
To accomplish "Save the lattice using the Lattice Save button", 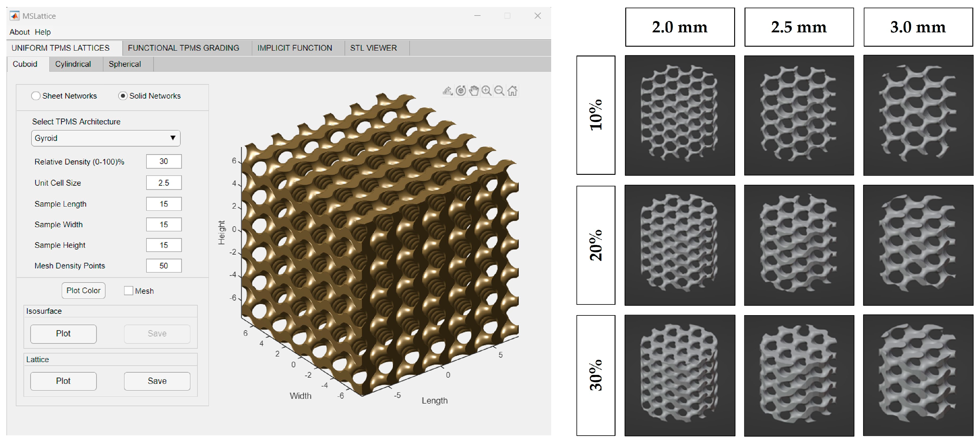I will tap(157, 380).
